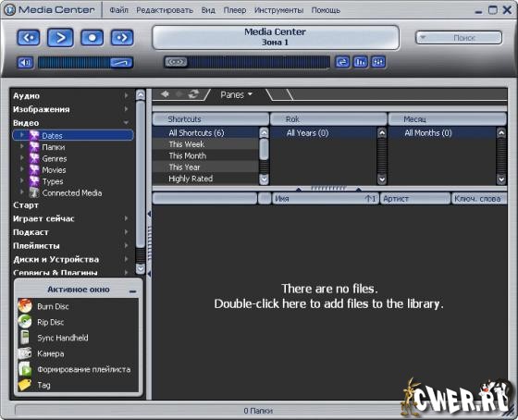Screen dimensions: 518x420
Task: Open the DSP equalizer icon
Action: pos(378,62)
